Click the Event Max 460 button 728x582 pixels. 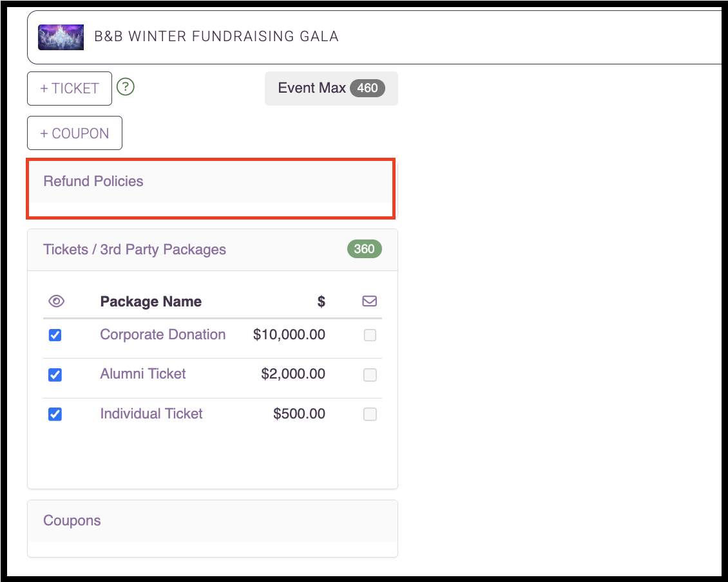(x=332, y=88)
